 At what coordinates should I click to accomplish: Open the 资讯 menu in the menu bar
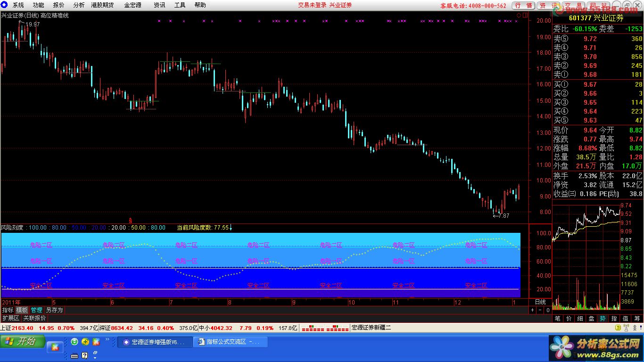[x=159, y=5]
